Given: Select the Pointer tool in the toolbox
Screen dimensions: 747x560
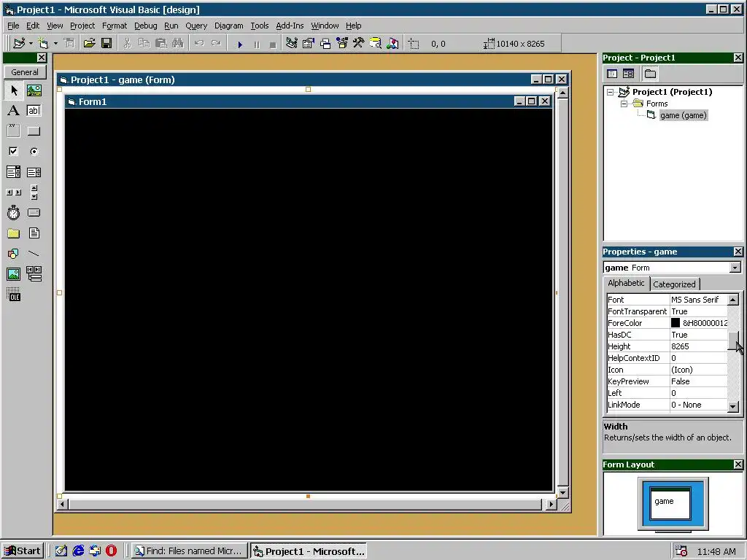Looking at the screenshot, I should [x=14, y=90].
